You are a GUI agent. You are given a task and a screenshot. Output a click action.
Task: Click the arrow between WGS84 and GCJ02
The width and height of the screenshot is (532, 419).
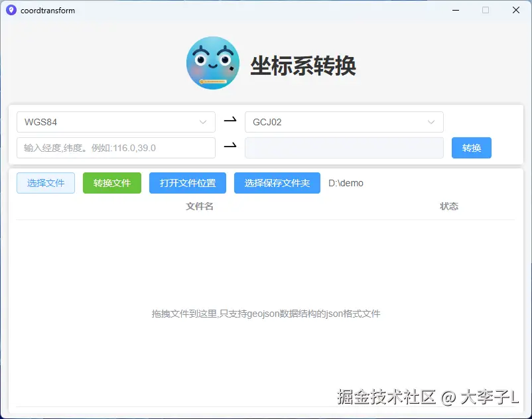[x=230, y=121]
